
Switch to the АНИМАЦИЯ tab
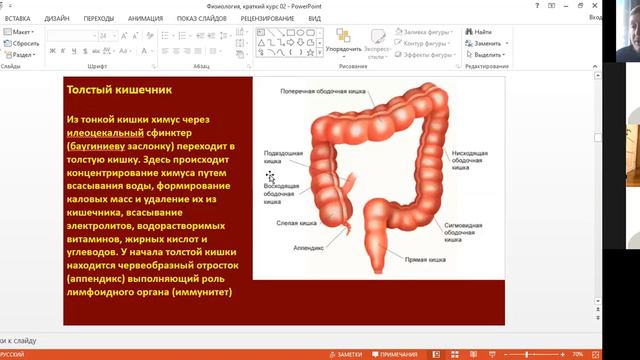145,18
